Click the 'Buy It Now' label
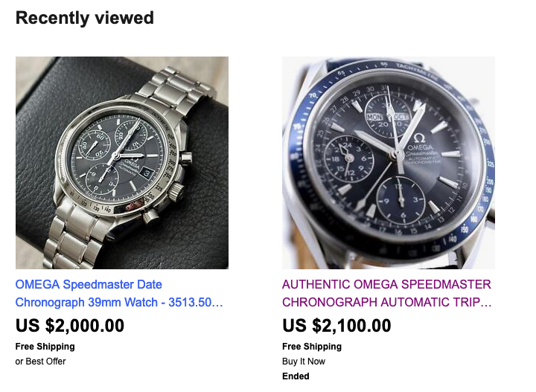 click(304, 362)
